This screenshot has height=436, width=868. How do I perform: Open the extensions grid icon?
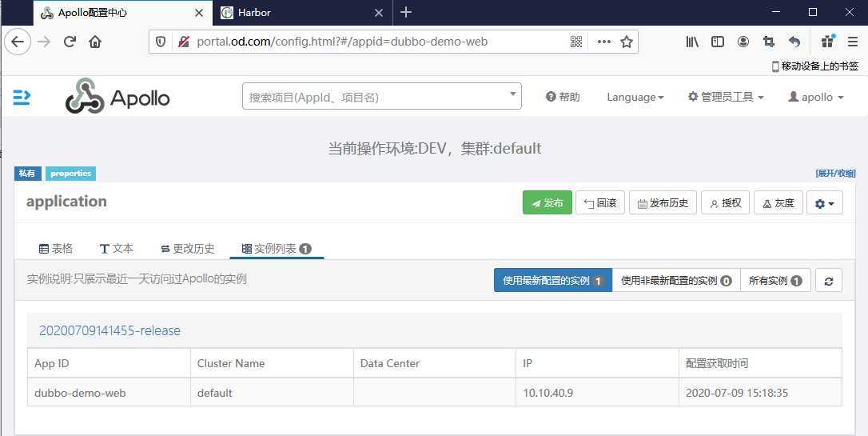pos(827,42)
